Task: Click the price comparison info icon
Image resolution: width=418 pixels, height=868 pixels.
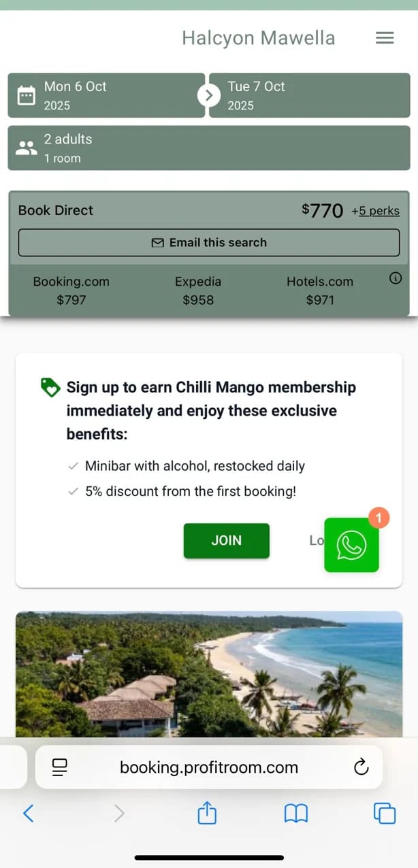Action: point(396,278)
